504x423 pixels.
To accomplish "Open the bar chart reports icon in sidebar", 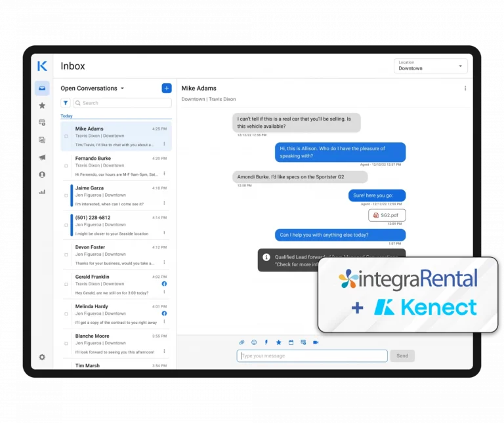I will (x=42, y=192).
